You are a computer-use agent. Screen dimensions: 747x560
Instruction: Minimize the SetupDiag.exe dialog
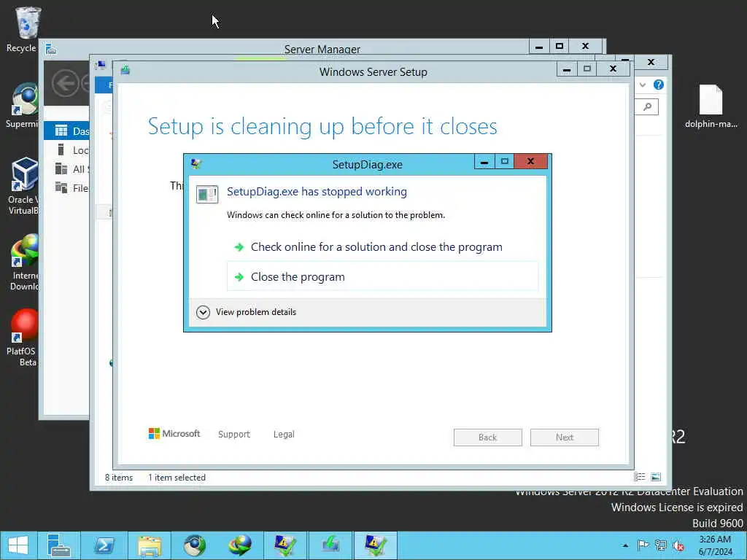[484, 161]
